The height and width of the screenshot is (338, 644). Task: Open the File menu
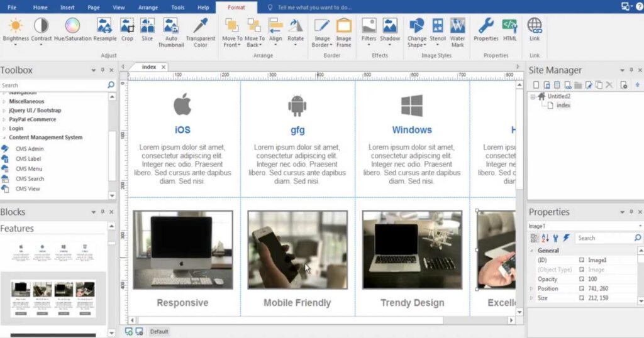(x=12, y=8)
